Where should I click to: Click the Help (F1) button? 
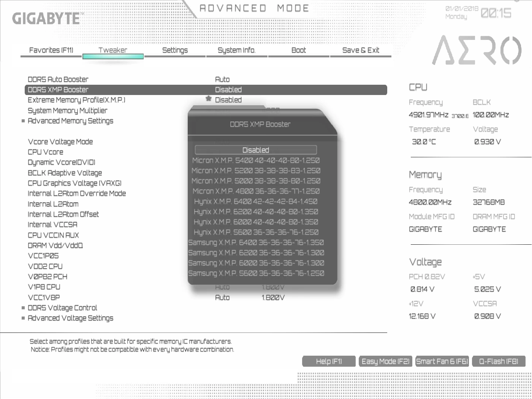[329, 361]
